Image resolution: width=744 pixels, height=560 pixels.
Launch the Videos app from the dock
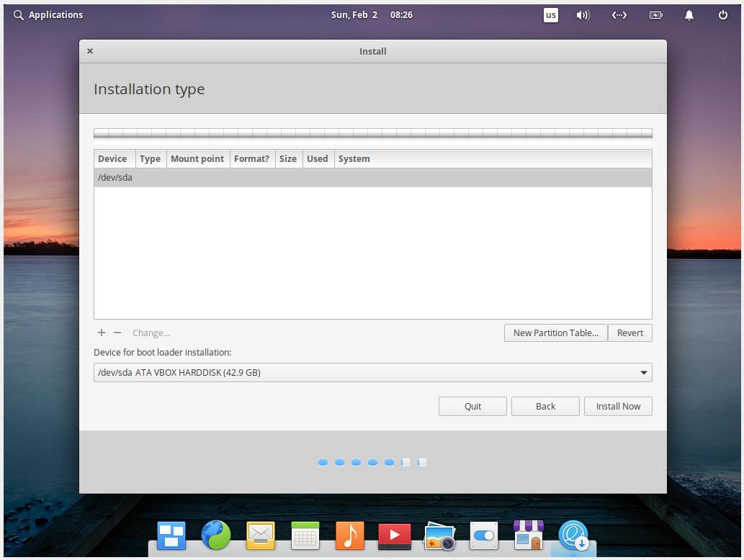coord(394,536)
